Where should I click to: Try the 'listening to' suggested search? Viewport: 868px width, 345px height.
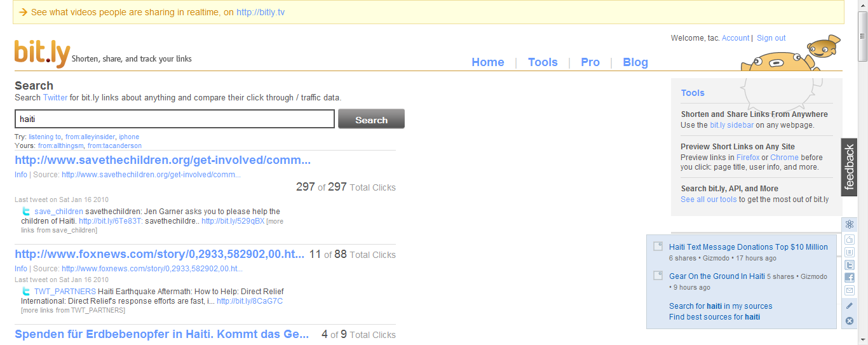click(x=44, y=137)
